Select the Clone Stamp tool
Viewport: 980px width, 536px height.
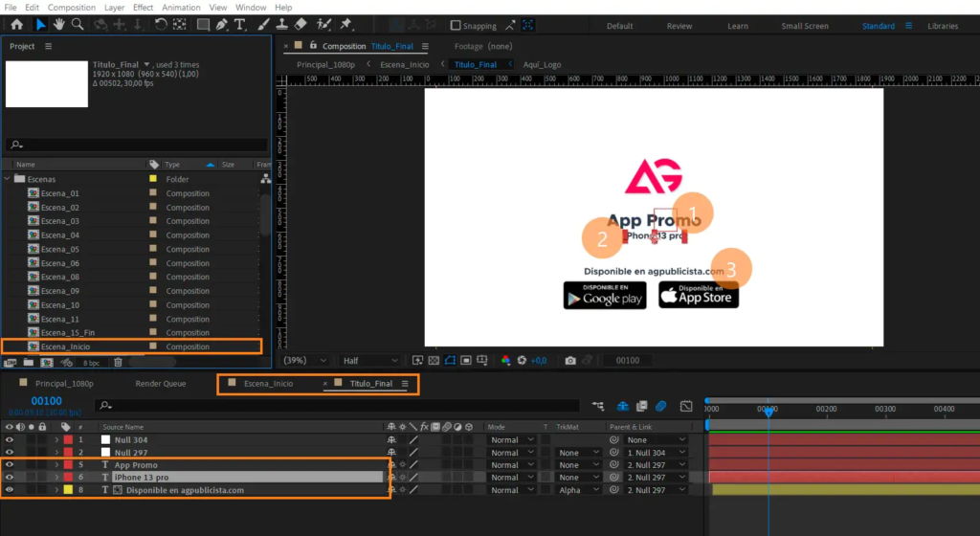point(282,24)
